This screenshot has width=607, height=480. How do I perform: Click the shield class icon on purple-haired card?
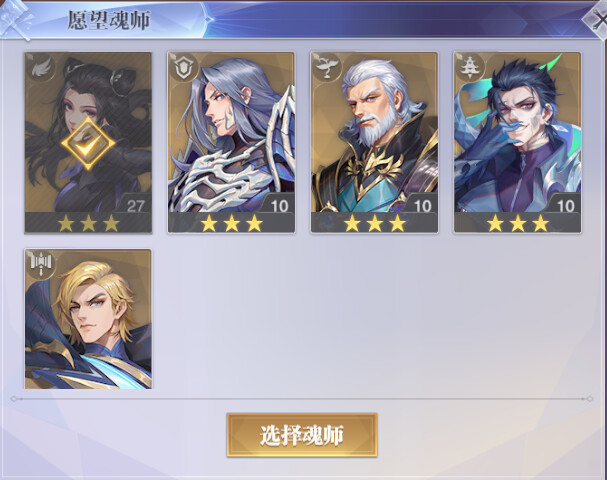click(183, 67)
